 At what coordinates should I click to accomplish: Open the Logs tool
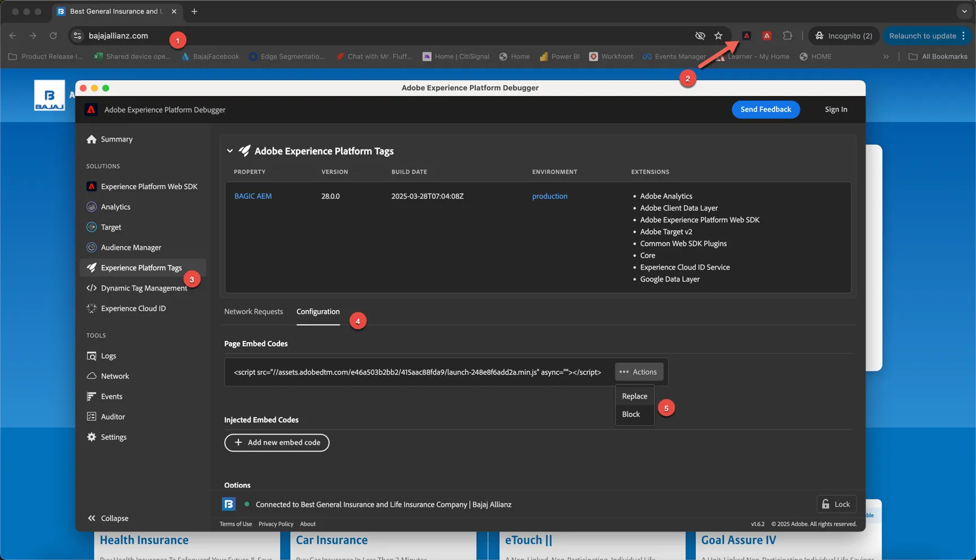click(x=102, y=356)
